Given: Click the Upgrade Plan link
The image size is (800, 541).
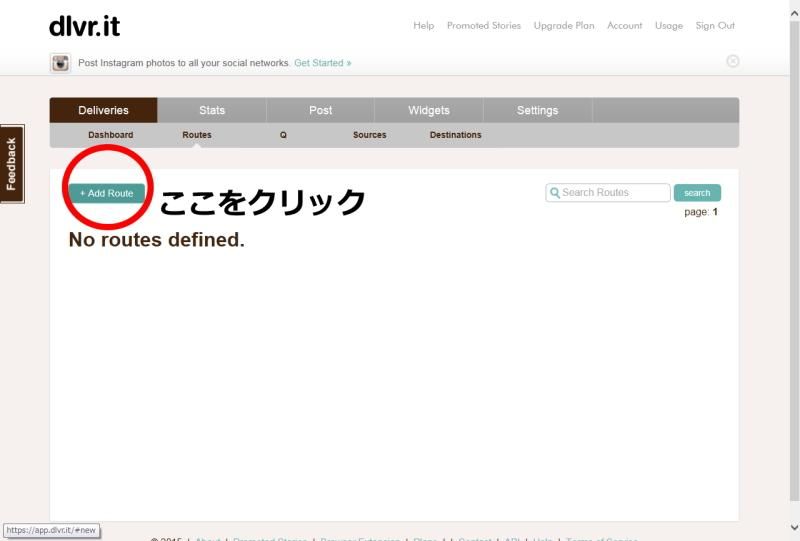Looking at the screenshot, I should (564, 26).
